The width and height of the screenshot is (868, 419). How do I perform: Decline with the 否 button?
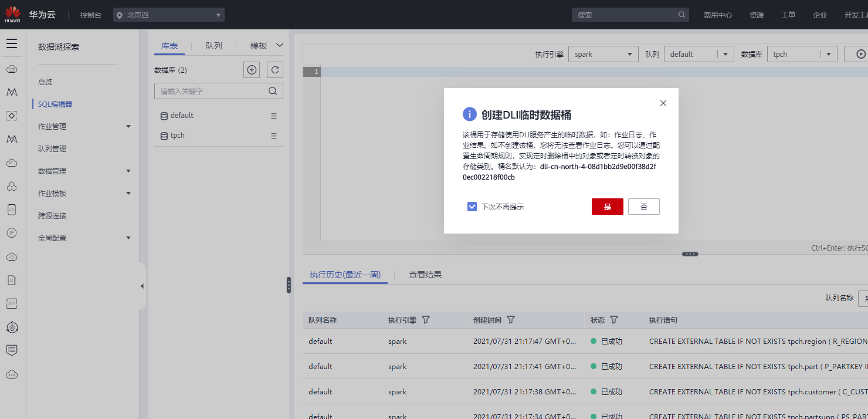pyautogui.click(x=644, y=207)
